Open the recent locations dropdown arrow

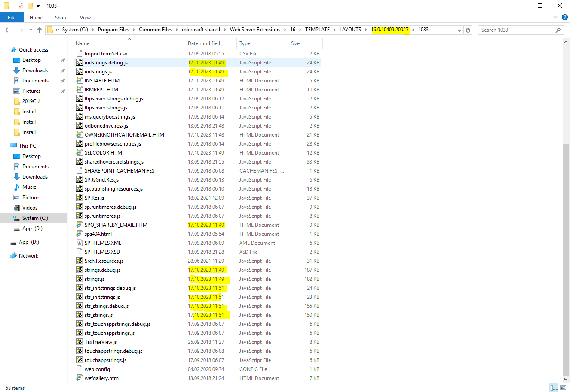[31, 30]
